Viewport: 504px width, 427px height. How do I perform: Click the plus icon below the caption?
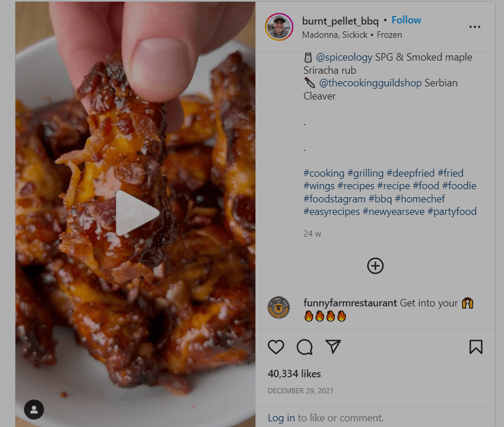click(375, 265)
